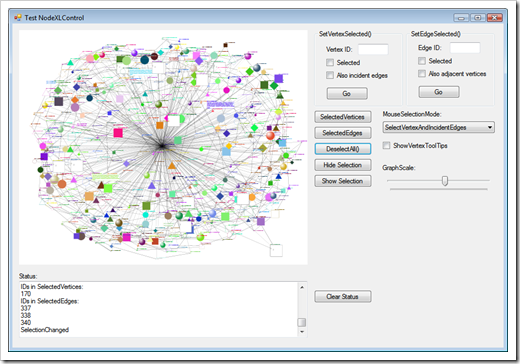Viewport: 520px width, 364px height.
Task: Click the Clear Status button
Action: click(343, 296)
